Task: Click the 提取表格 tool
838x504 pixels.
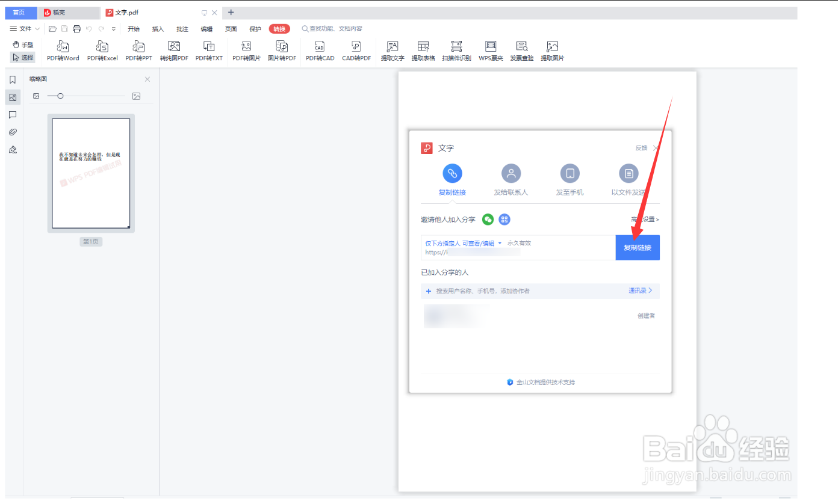Action: [x=423, y=51]
